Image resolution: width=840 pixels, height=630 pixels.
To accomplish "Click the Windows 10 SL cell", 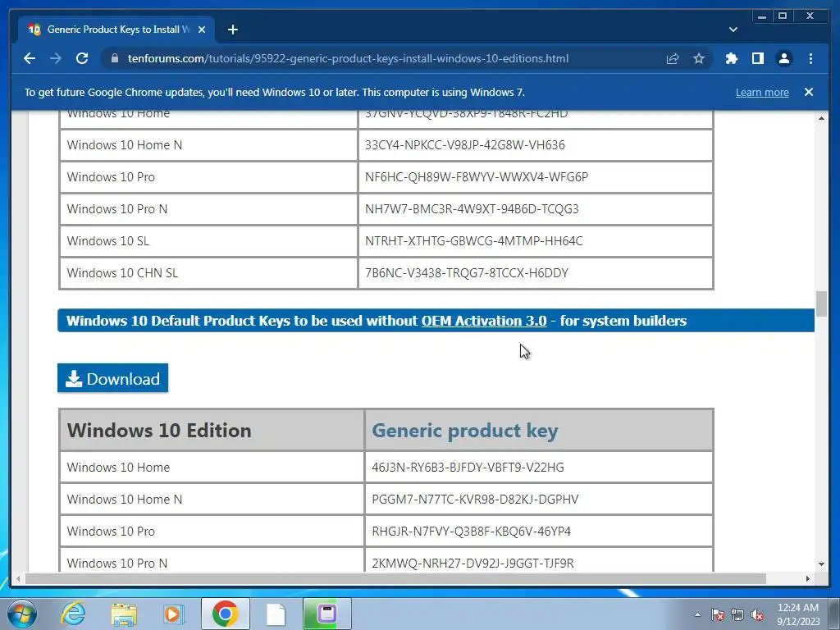I will tap(208, 241).
